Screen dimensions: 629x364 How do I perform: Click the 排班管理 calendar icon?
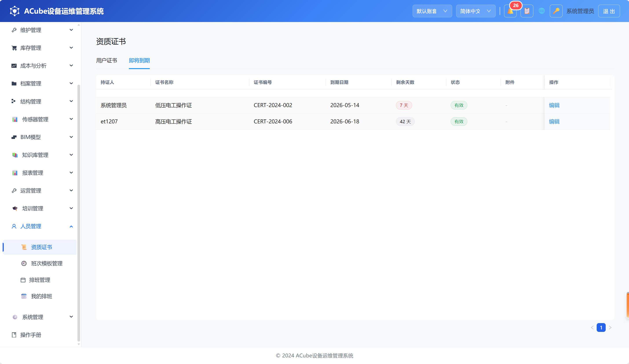pos(23,280)
